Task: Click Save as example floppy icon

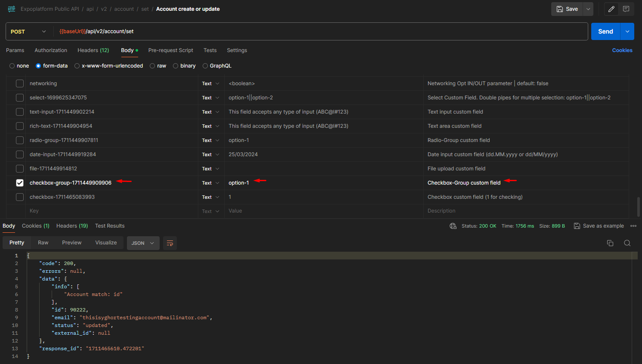Action: coord(577,225)
